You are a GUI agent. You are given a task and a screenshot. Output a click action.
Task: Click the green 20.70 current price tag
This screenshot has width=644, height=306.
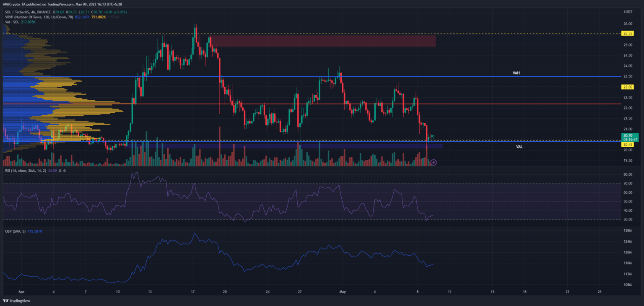pos(628,137)
